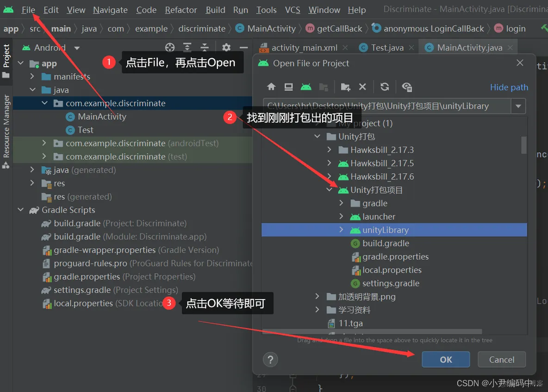Screen dimensions: 548x392
Task: Click the Refresh icon in dialog toolbar
Action: (x=385, y=86)
